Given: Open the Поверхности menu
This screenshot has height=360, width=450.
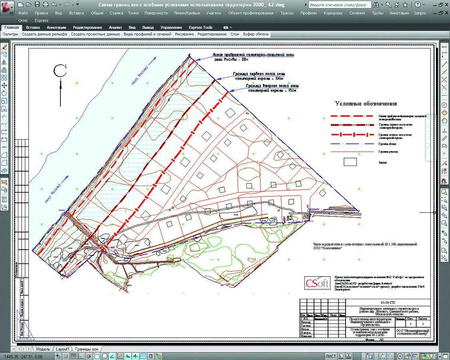Looking at the screenshot, I should click(156, 13).
